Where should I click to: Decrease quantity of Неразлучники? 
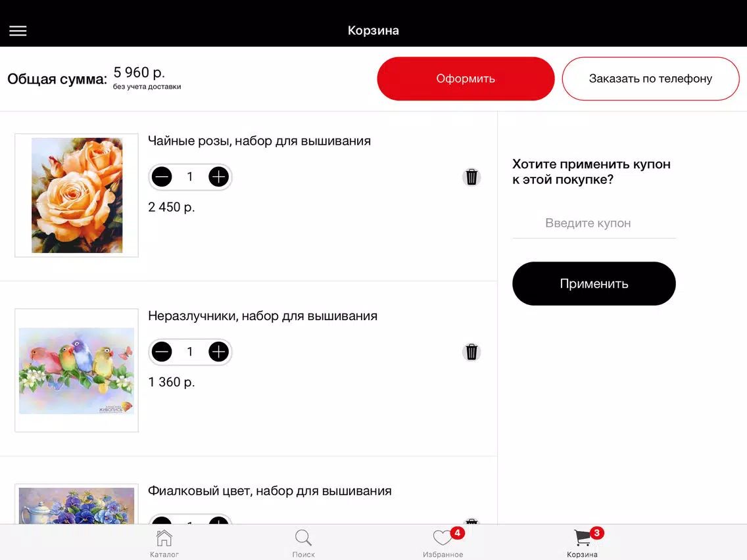(x=162, y=352)
